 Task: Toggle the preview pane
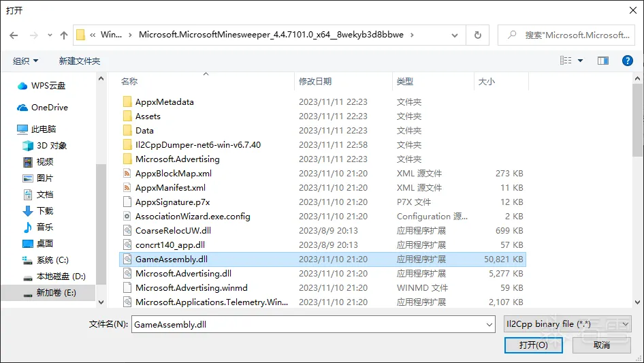pos(603,61)
